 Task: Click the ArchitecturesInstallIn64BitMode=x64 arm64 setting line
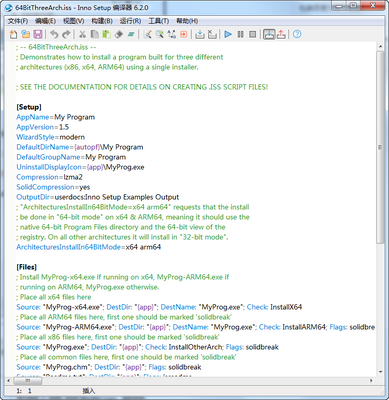89,247
